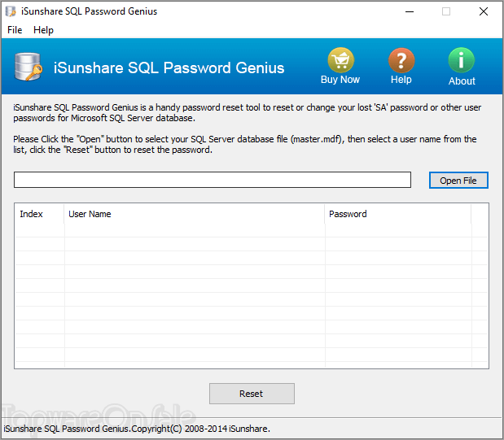Open the green About info icon
This screenshot has height=440, width=504.
pyautogui.click(x=461, y=60)
